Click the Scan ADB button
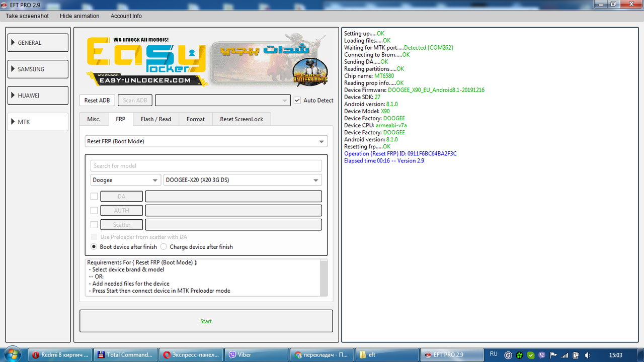 135,100
